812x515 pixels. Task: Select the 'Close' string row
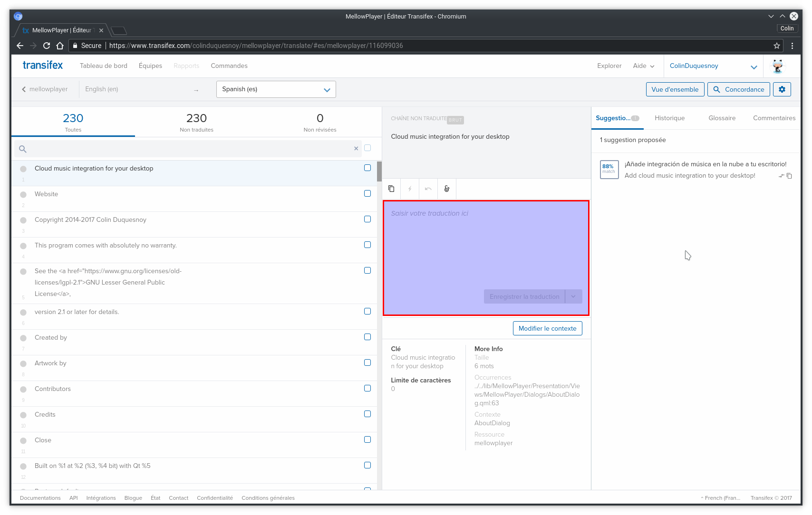click(x=194, y=445)
